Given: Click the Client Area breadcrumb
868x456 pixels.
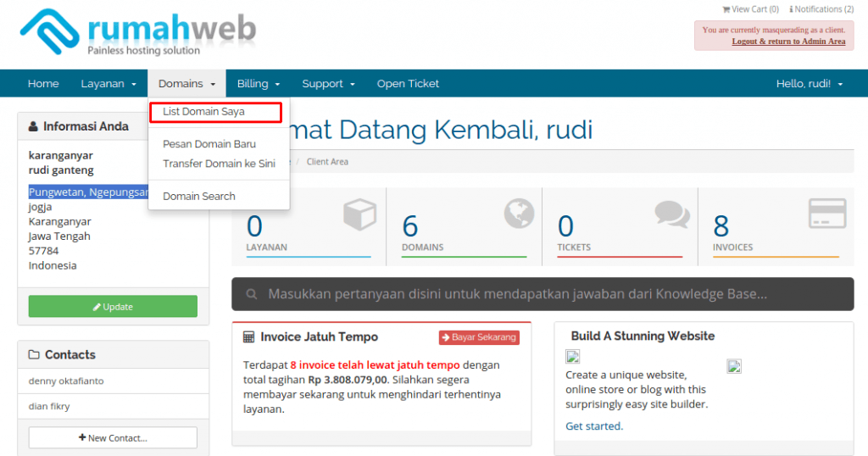Looking at the screenshot, I should (x=327, y=162).
